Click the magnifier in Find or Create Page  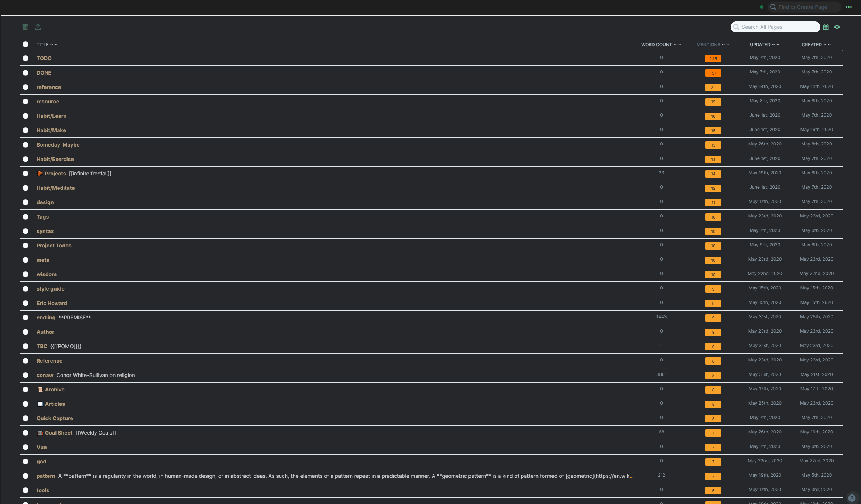(x=773, y=7)
